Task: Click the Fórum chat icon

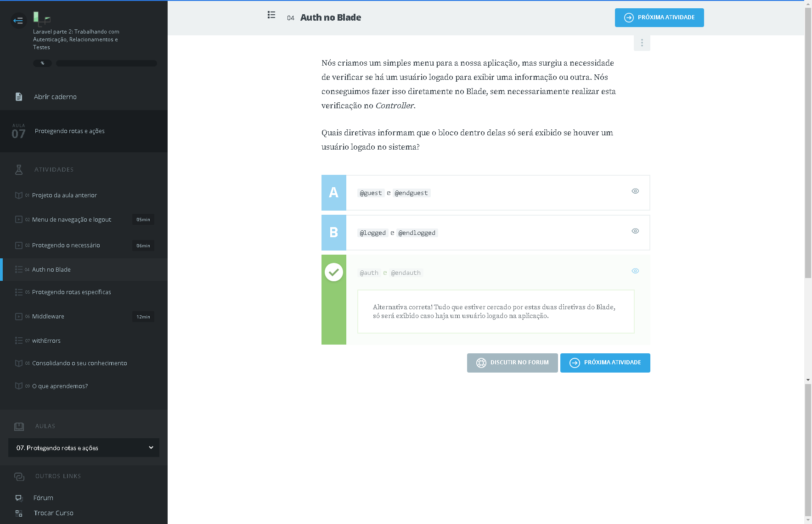Action: (x=19, y=498)
